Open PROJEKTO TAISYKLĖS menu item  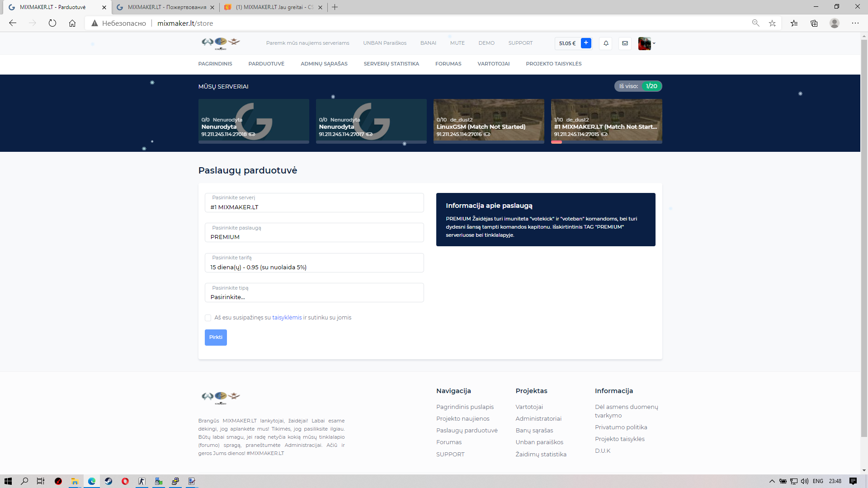click(554, 64)
